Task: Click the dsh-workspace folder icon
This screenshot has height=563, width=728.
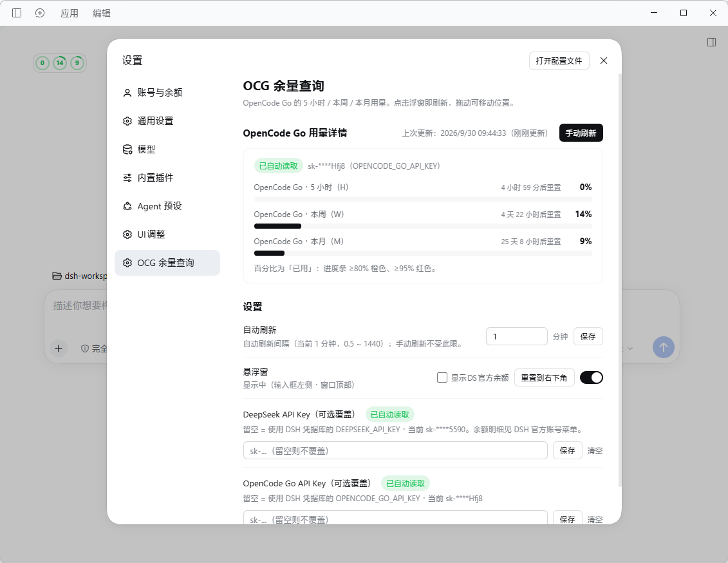Action: point(57,276)
